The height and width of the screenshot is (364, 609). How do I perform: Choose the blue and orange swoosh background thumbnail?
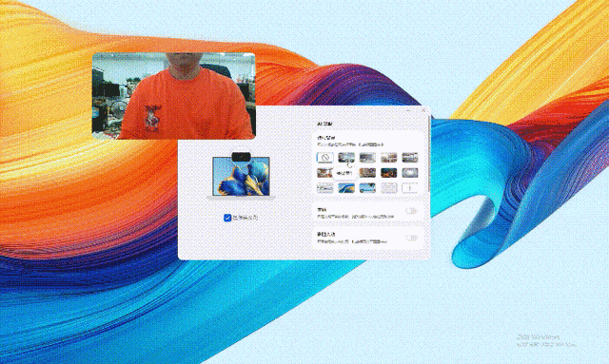pyautogui.click(x=346, y=188)
